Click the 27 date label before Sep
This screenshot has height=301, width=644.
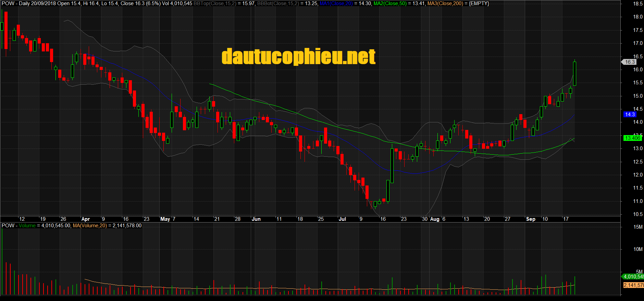click(508, 219)
